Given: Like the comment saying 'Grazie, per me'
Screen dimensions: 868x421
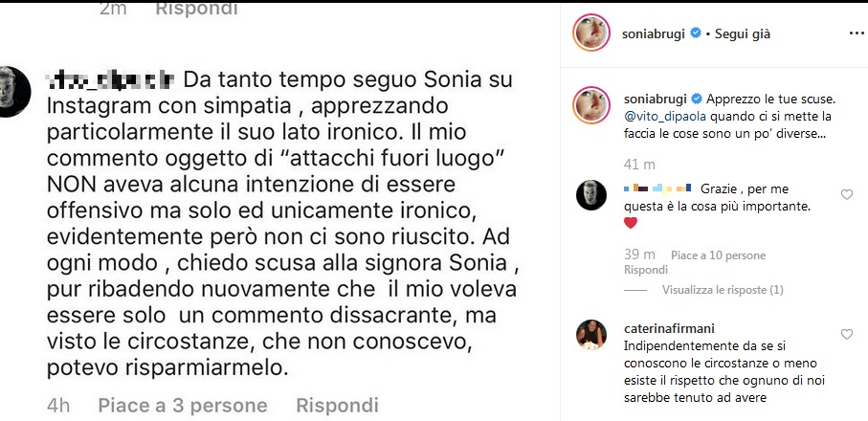Looking at the screenshot, I should [x=846, y=195].
